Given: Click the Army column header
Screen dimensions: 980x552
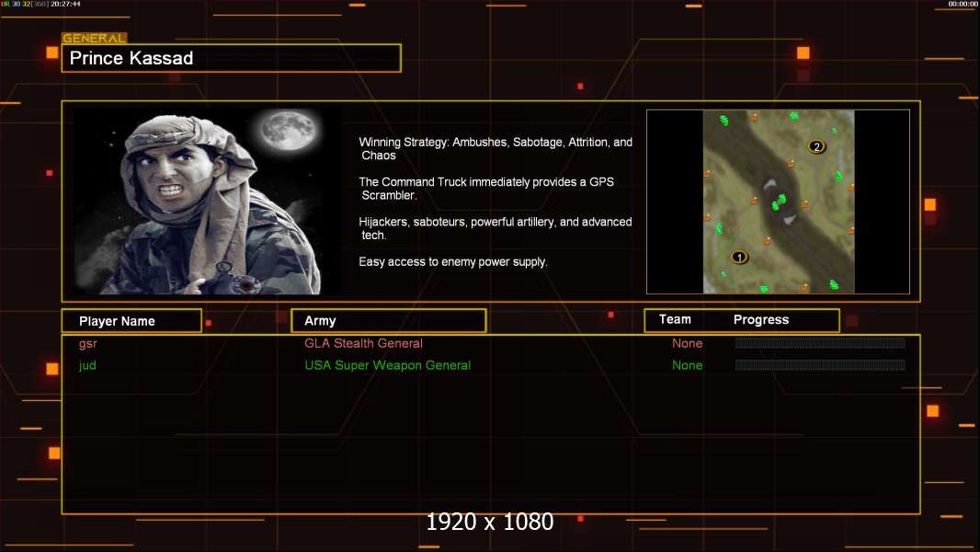Looking at the screenshot, I should 388,321.
